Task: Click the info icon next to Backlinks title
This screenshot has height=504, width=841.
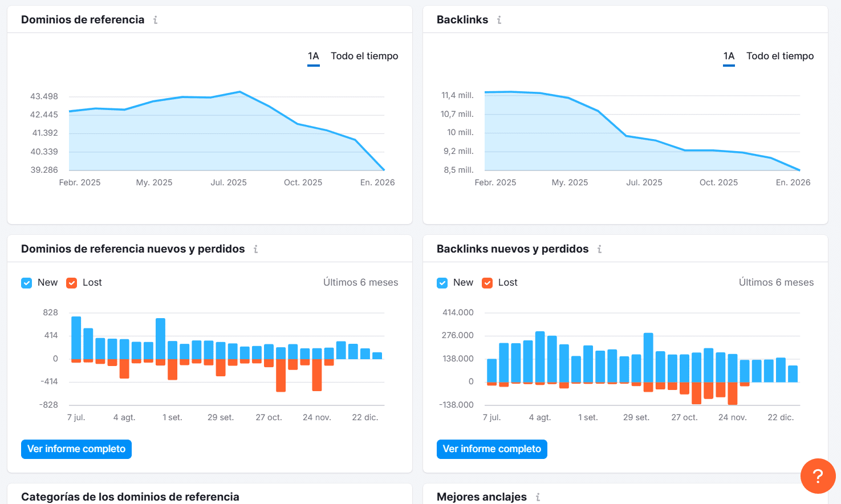Action: coord(499,19)
